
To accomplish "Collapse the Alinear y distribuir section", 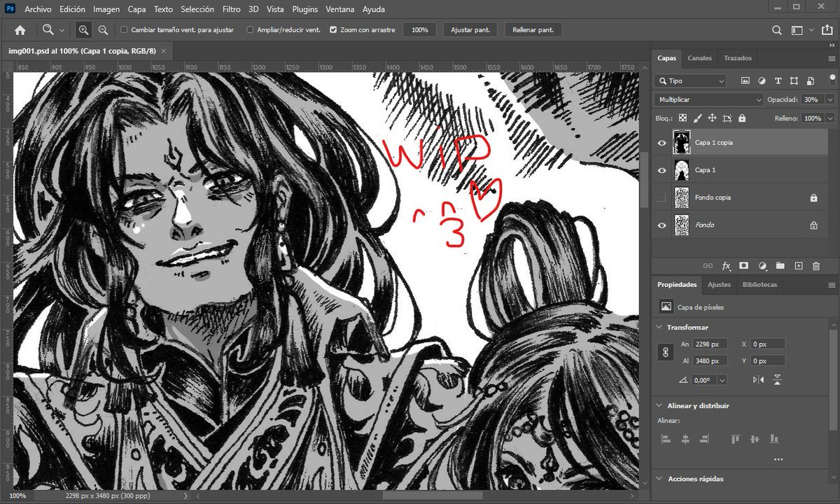I will tap(659, 406).
